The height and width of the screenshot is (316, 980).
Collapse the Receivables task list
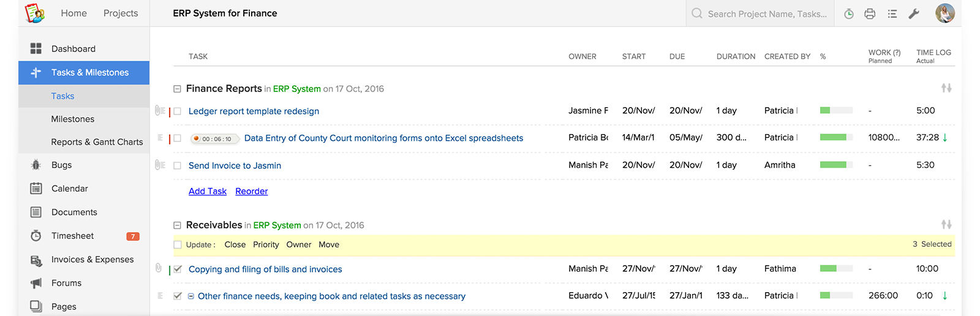177,225
